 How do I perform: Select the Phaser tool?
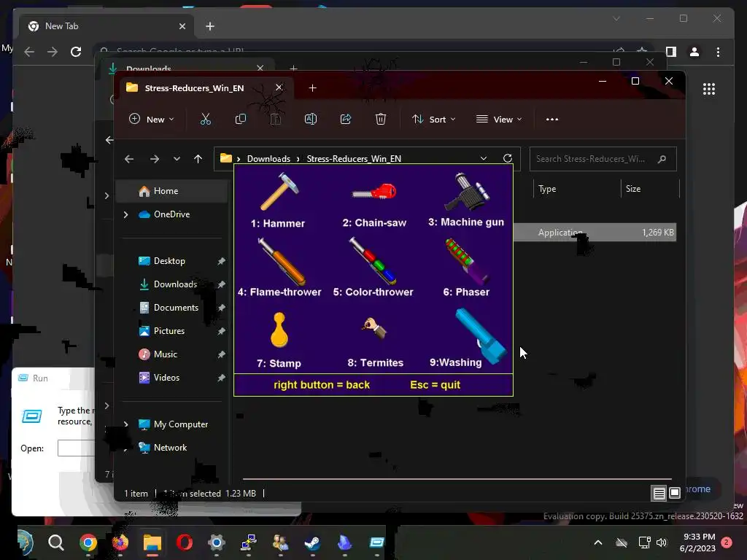(x=466, y=268)
